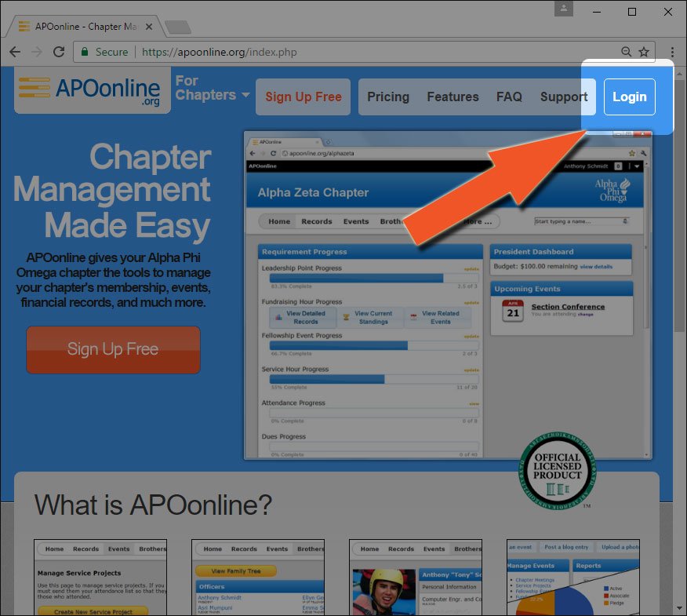687x616 pixels.
Task: Click the address bar URL field
Action: click(364, 52)
